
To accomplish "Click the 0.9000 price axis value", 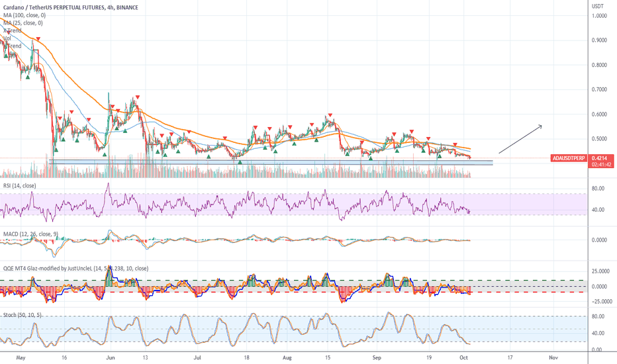I will pos(599,40).
